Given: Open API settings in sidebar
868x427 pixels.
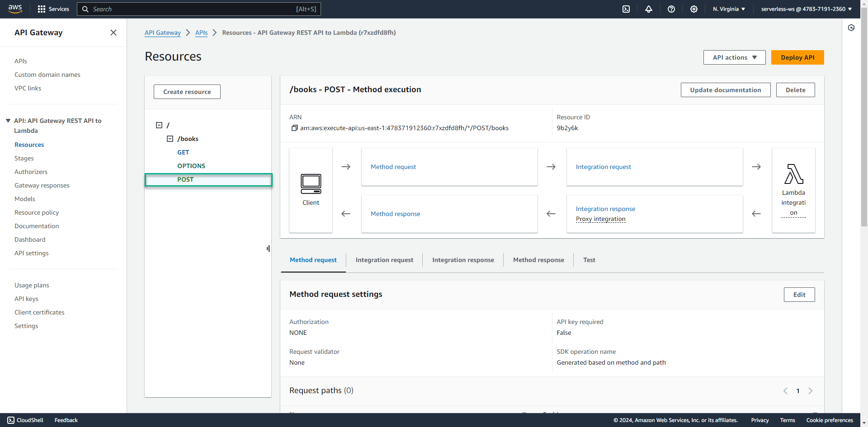Looking at the screenshot, I should [32, 253].
